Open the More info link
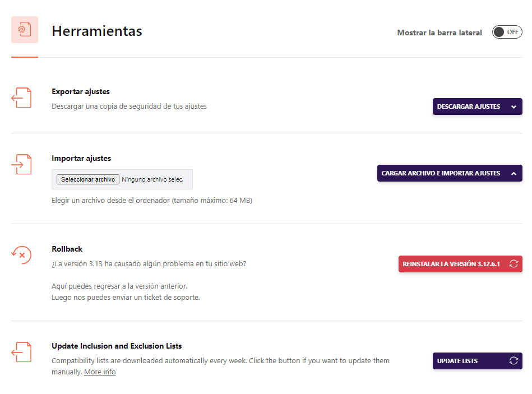The image size is (532, 394). (100, 372)
